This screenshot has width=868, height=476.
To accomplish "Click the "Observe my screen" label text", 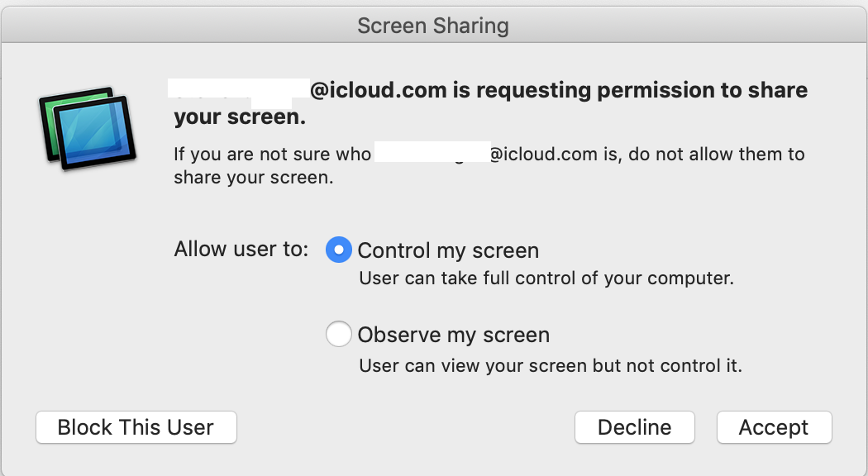I will coord(453,335).
